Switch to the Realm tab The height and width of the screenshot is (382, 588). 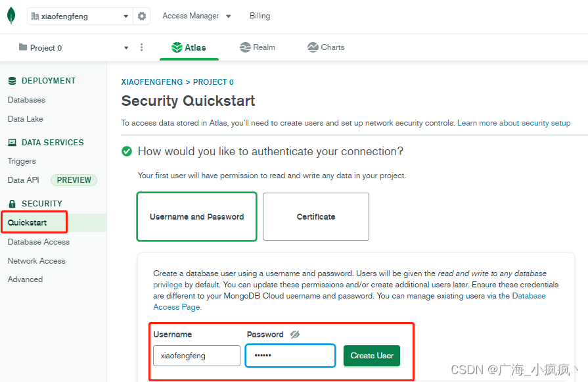click(x=257, y=47)
